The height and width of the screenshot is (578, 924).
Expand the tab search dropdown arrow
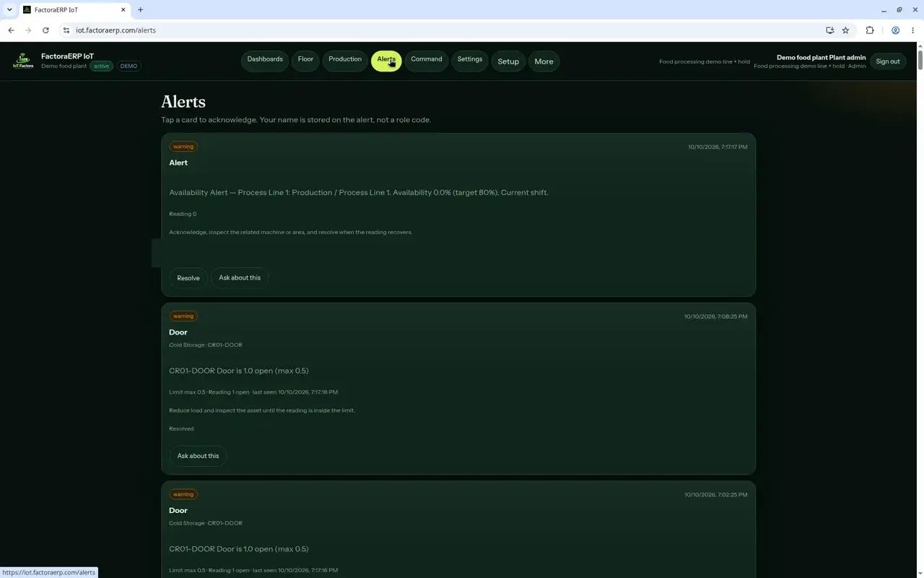click(9, 10)
